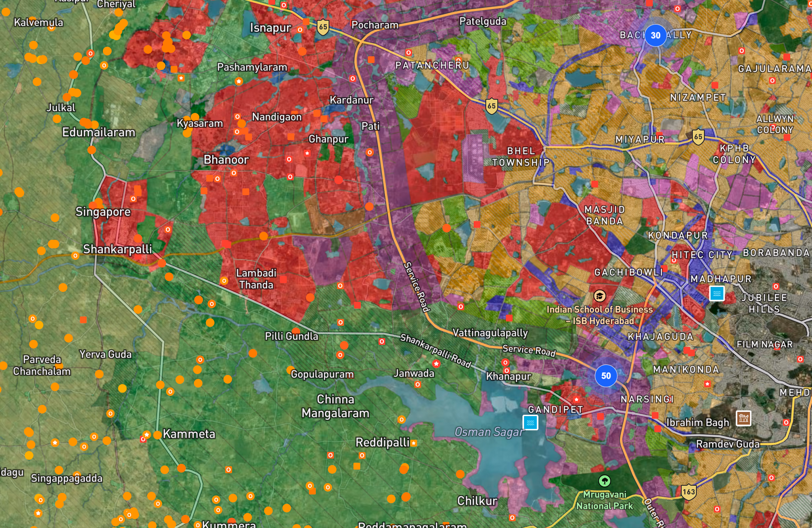Click the graduation cap icon at ISB Hyderabad

pyautogui.click(x=599, y=296)
